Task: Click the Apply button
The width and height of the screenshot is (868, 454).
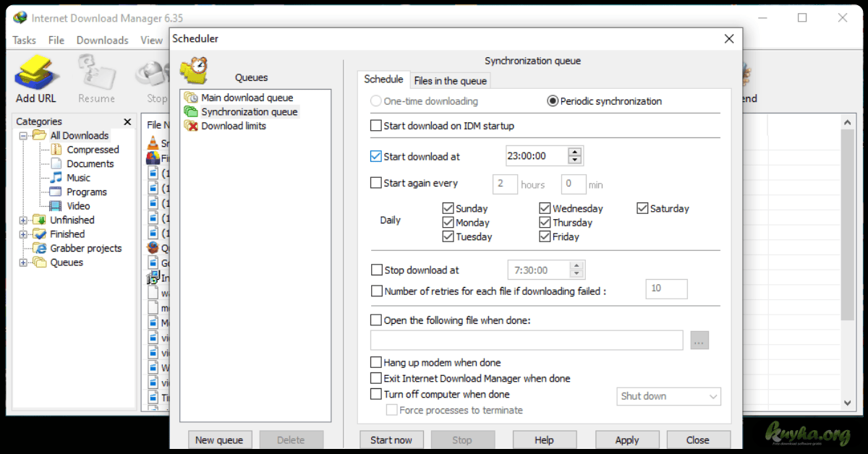Action: [627, 440]
